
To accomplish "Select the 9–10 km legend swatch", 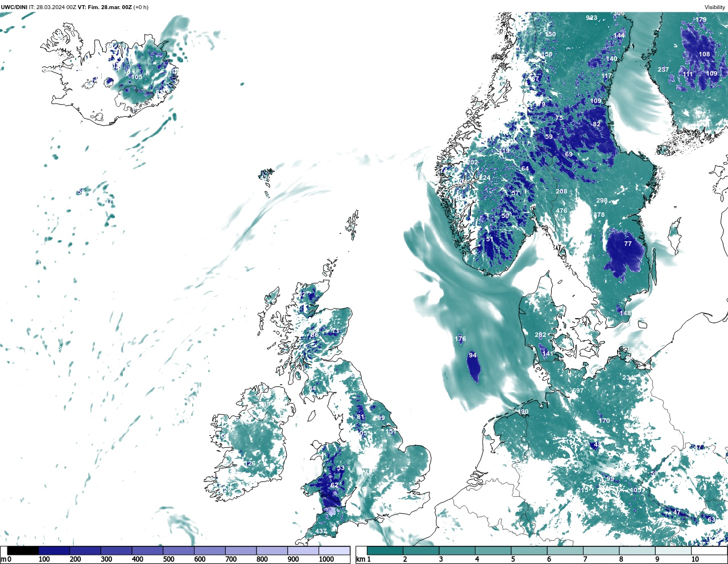I will pyautogui.click(x=673, y=551).
